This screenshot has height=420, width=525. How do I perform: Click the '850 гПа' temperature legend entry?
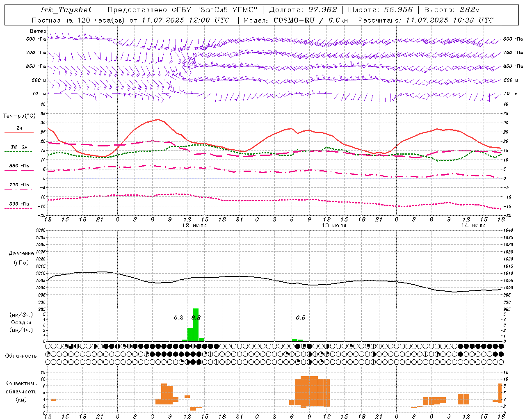(x=19, y=166)
